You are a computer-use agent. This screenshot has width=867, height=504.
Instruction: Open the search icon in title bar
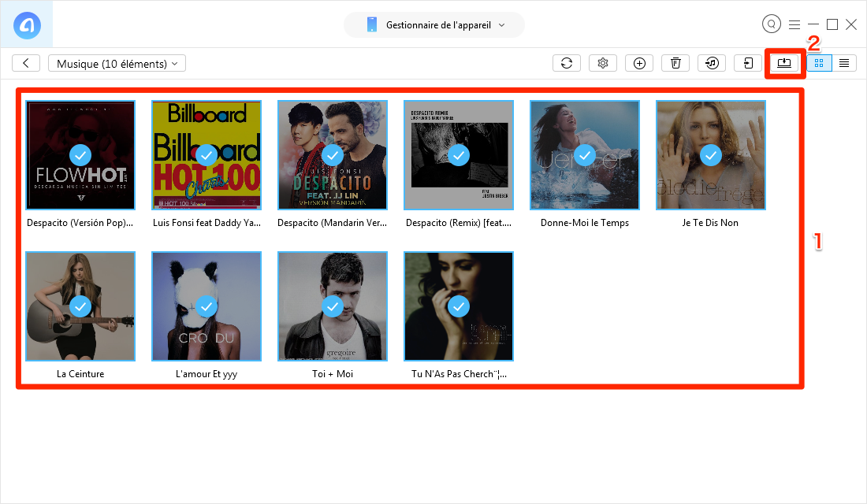772,24
